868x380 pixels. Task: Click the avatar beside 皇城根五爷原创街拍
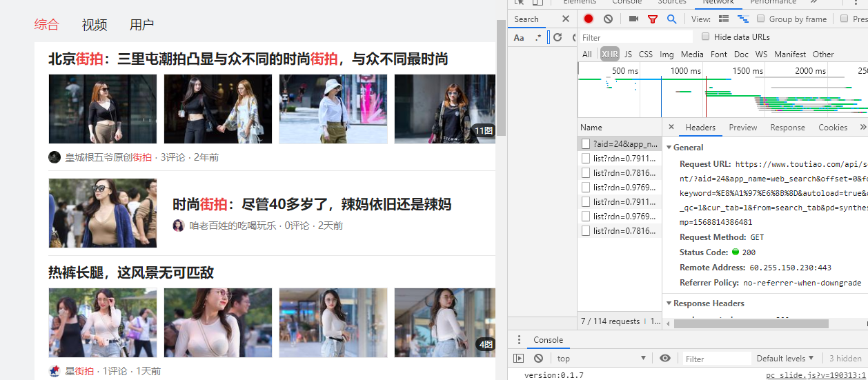tap(55, 157)
